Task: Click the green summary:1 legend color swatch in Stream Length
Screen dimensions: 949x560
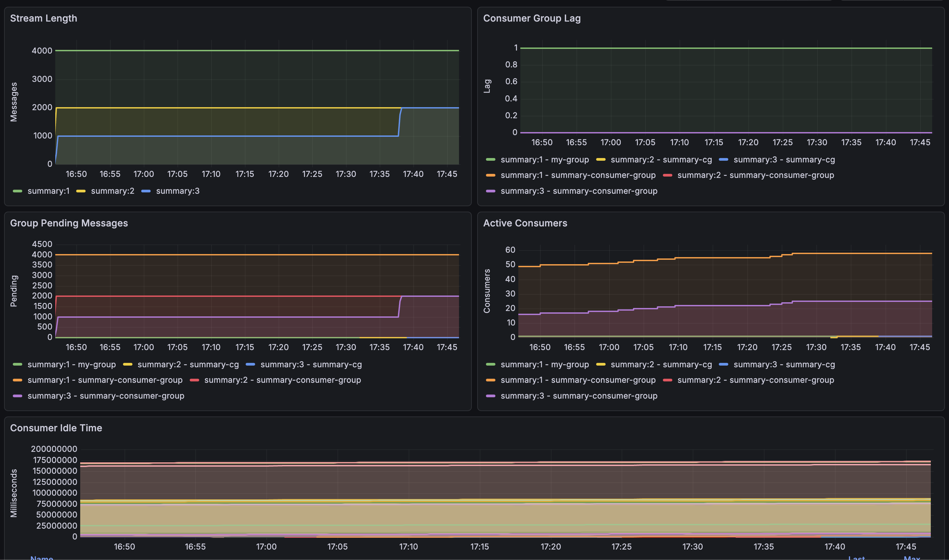Action: point(18,191)
